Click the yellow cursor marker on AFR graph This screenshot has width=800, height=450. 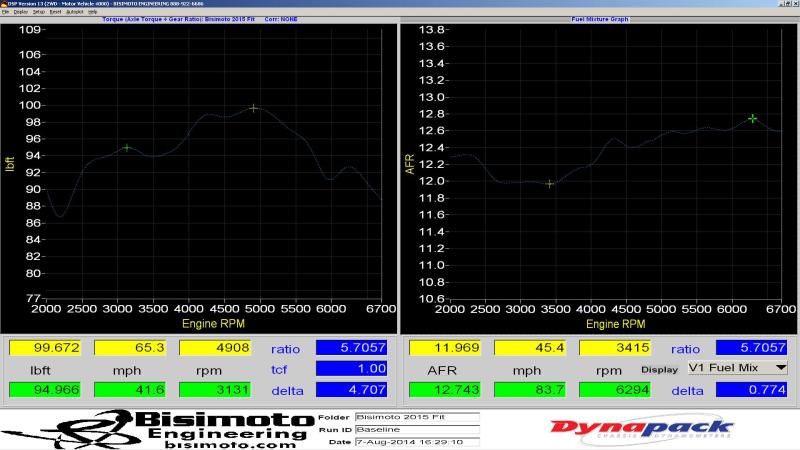point(549,184)
